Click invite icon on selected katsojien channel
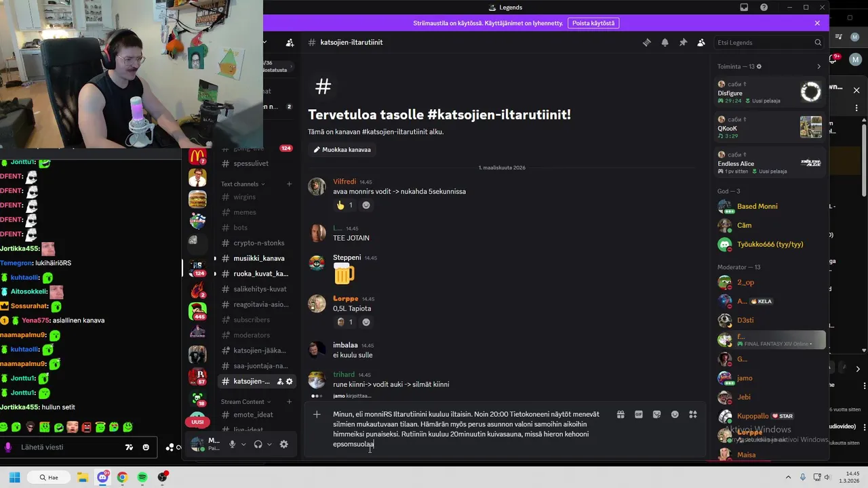This screenshot has height=488, width=868. (280, 382)
